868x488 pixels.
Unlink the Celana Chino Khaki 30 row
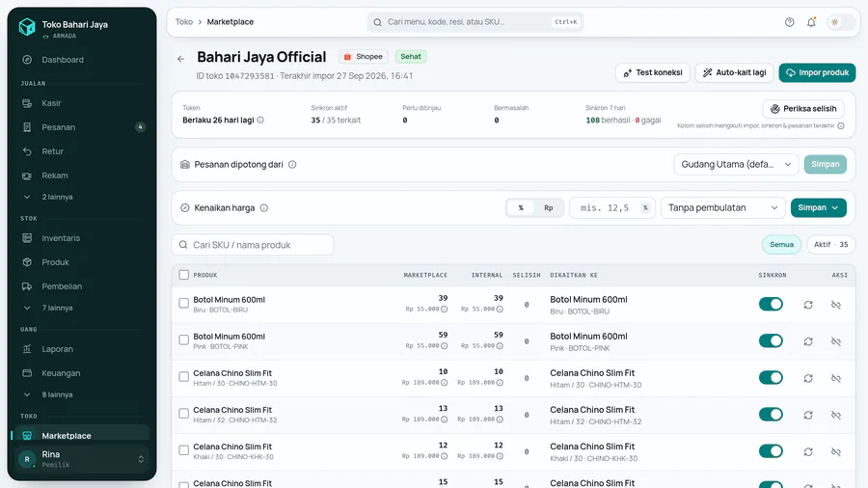[836, 451]
